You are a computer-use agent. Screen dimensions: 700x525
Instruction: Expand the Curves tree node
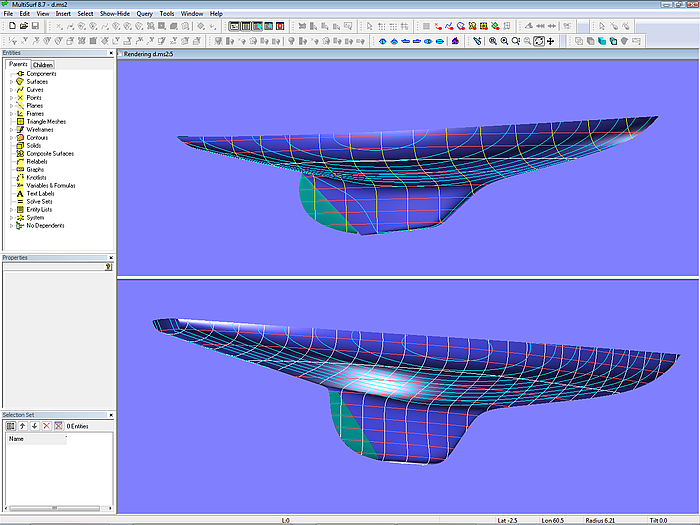11,90
